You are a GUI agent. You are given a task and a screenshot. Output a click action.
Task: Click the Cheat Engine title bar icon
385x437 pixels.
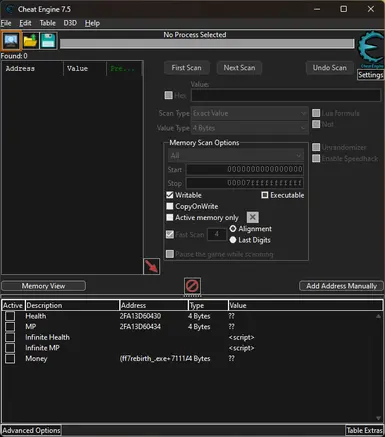(10, 9)
